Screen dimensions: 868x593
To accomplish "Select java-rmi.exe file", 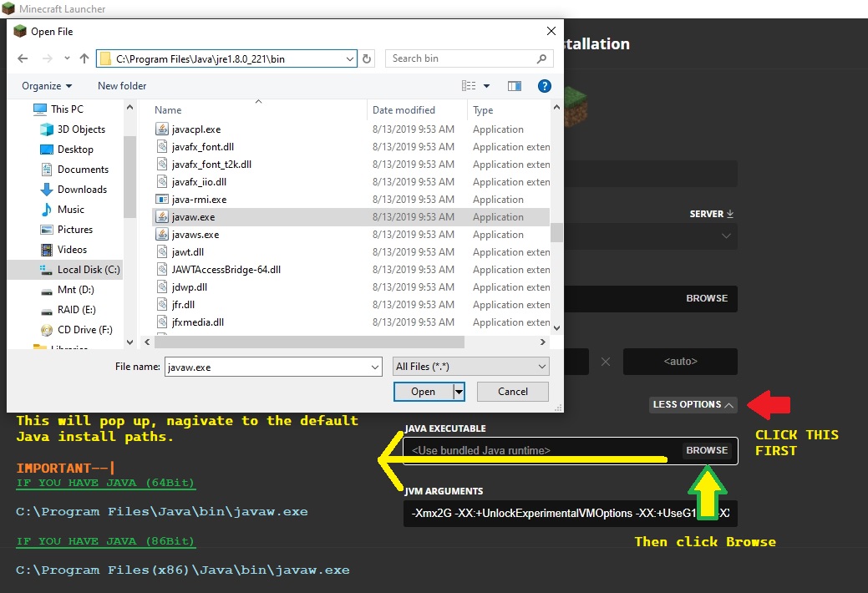I will [x=199, y=200].
